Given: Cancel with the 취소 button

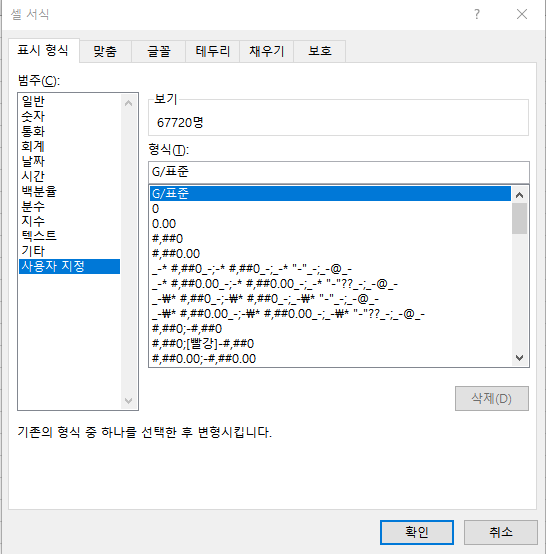Looking at the screenshot, I should pos(501,532).
